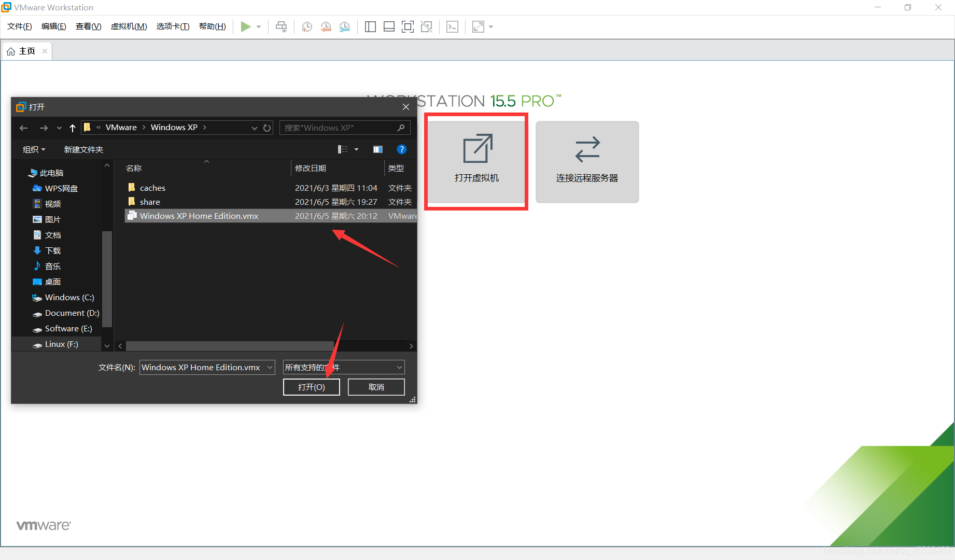Click the 打开虚拟机 tile
Viewport: 955px width, 560px height.
pos(476,162)
